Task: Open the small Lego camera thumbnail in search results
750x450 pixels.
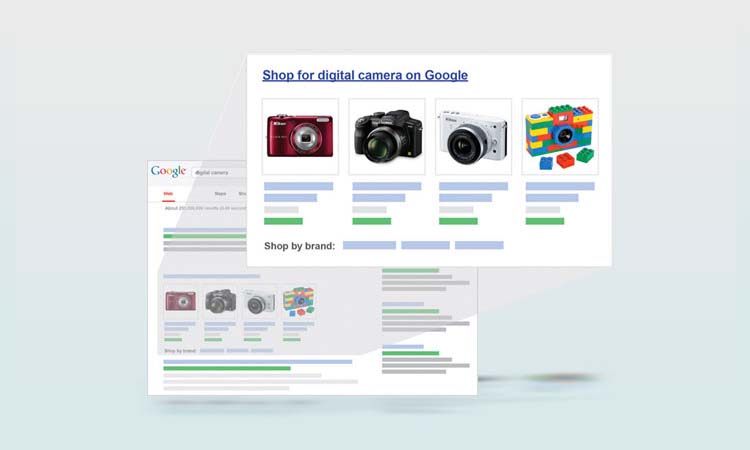Action: (298, 301)
